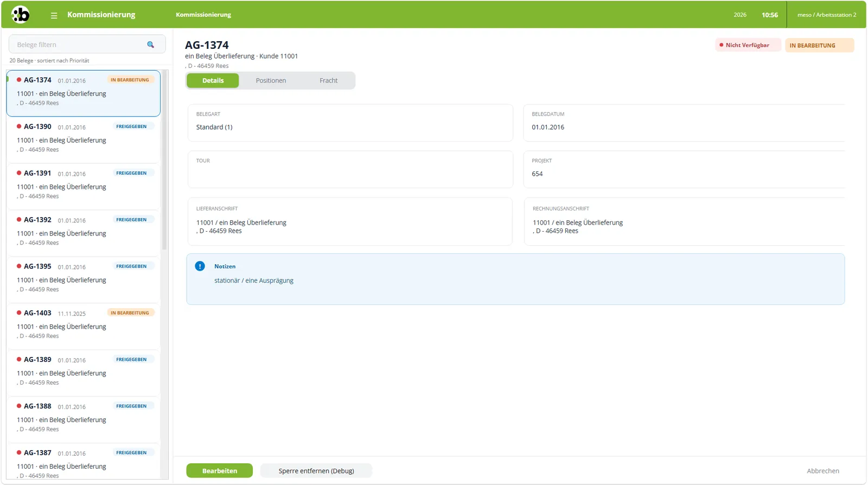The width and height of the screenshot is (868, 485).
Task: Click the empty Tour field card
Action: click(350, 169)
